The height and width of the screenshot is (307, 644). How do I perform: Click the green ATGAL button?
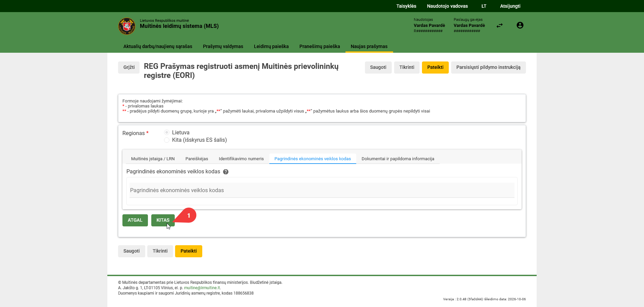click(x=135, y=220)
